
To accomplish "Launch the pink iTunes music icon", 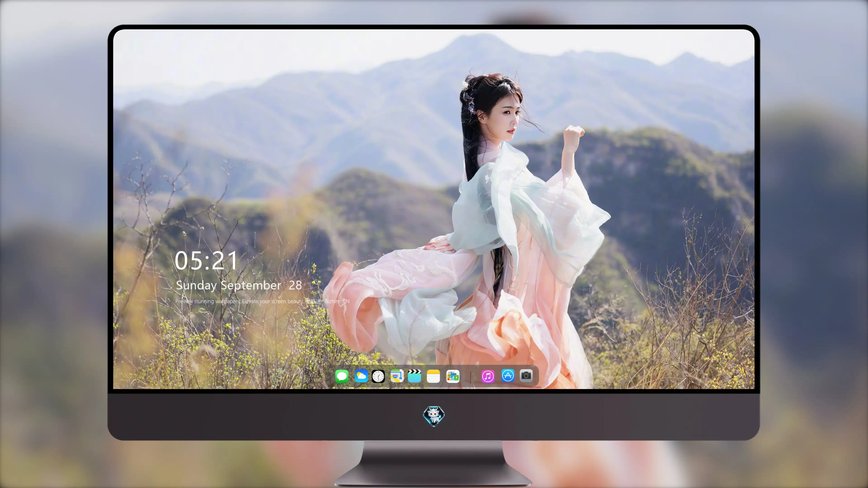I will pos(488,376).
